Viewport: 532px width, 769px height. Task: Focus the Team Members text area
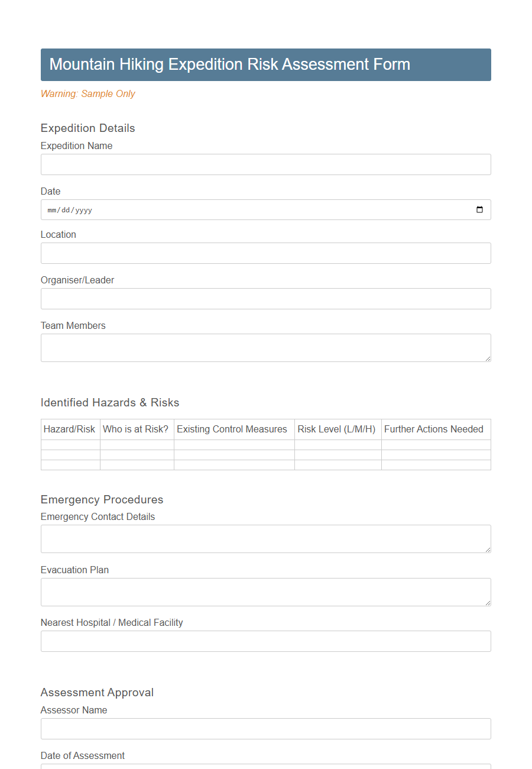(x=265, y=347)
